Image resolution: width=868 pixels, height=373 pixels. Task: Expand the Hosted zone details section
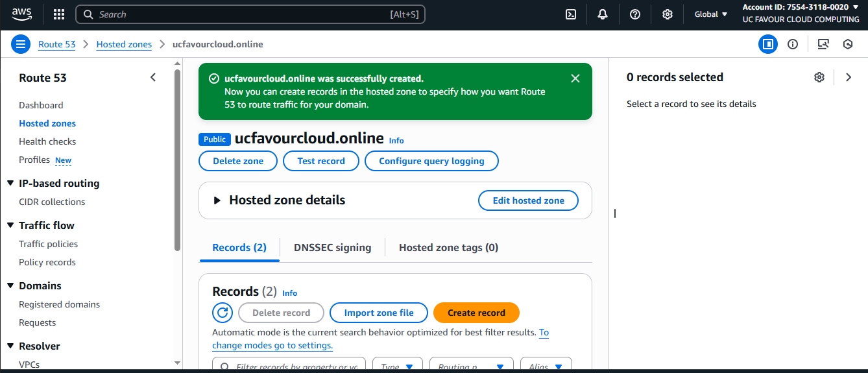tap(217, 200)
